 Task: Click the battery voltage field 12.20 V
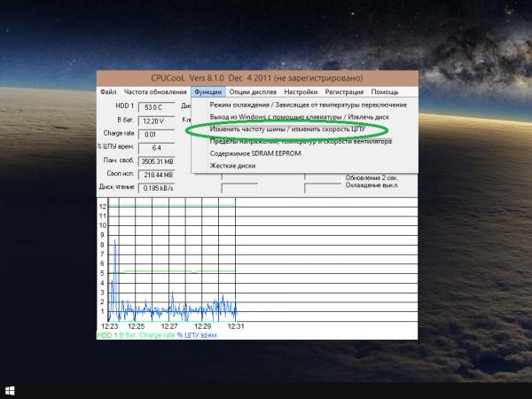click(x=156, y=121)
